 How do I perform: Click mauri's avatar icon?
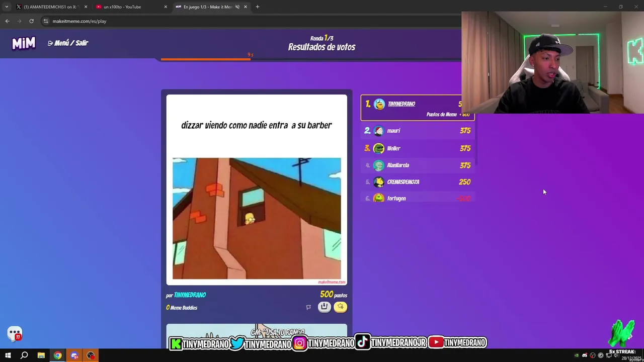click(x=379, y=131)
